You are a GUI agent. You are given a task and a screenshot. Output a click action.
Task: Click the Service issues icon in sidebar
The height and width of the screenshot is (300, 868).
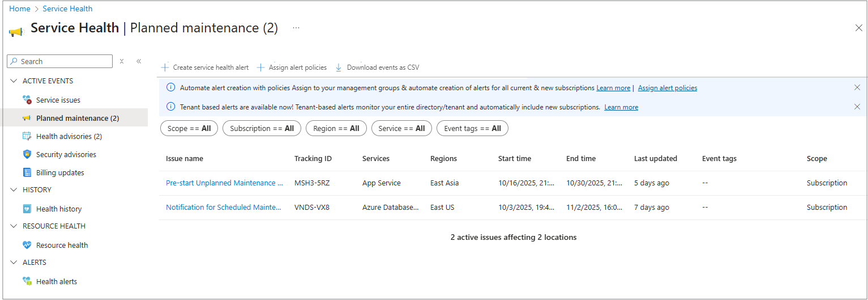[x=27, y=100]
